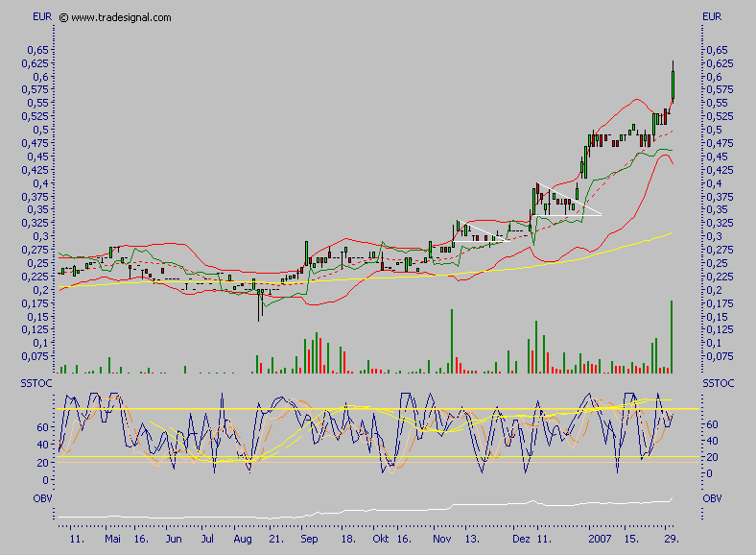Click the 2007 date marker on time axis

tap(601, 541)
